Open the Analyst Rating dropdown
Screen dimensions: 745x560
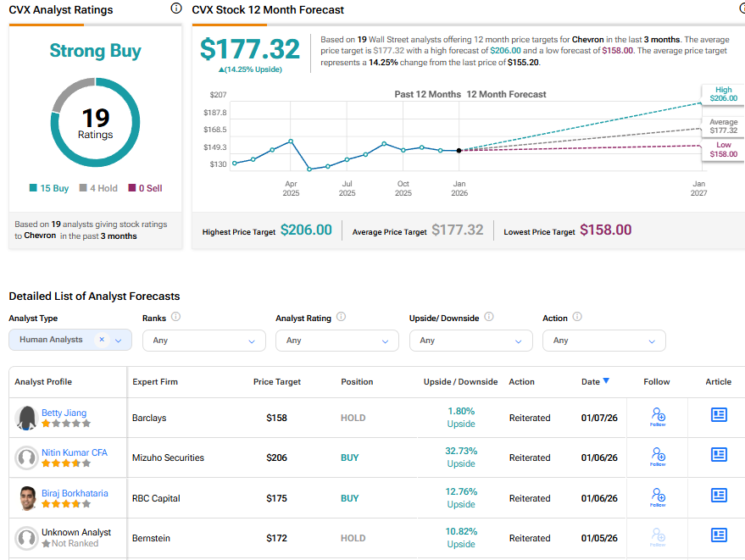coord(336,341)
